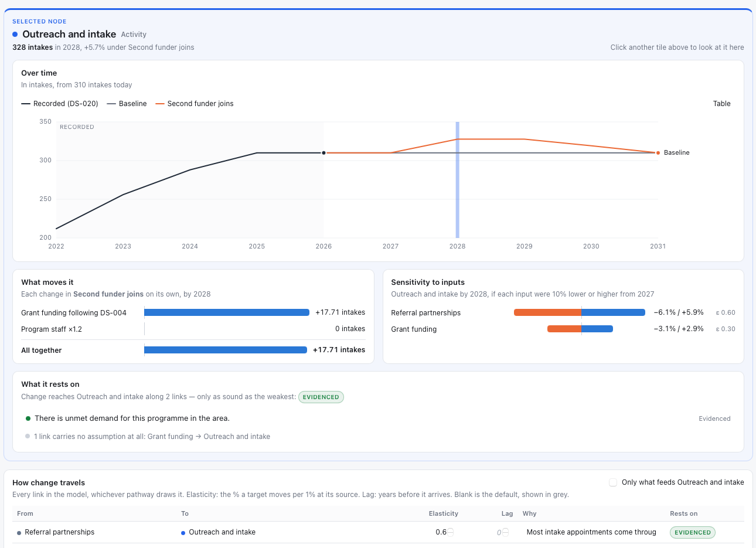Screen dimensions: 756x548
Task: Click the EVIDENCED badge beside weakest link
Action: click(321, 397)
